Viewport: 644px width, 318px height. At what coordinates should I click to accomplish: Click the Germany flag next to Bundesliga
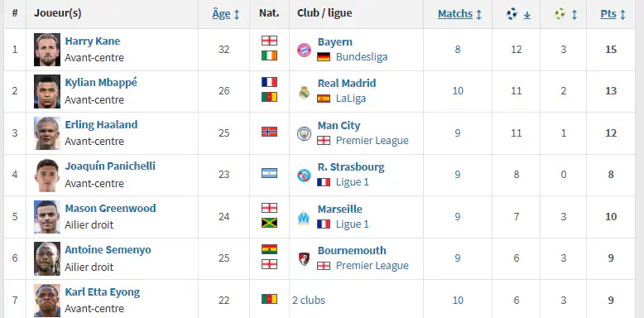pos(324,56)
